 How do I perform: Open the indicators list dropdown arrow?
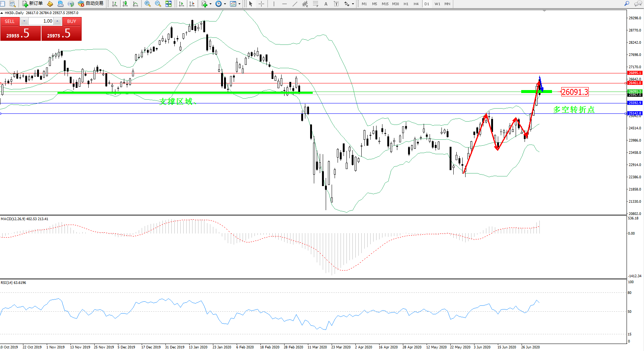click(210, 4)
